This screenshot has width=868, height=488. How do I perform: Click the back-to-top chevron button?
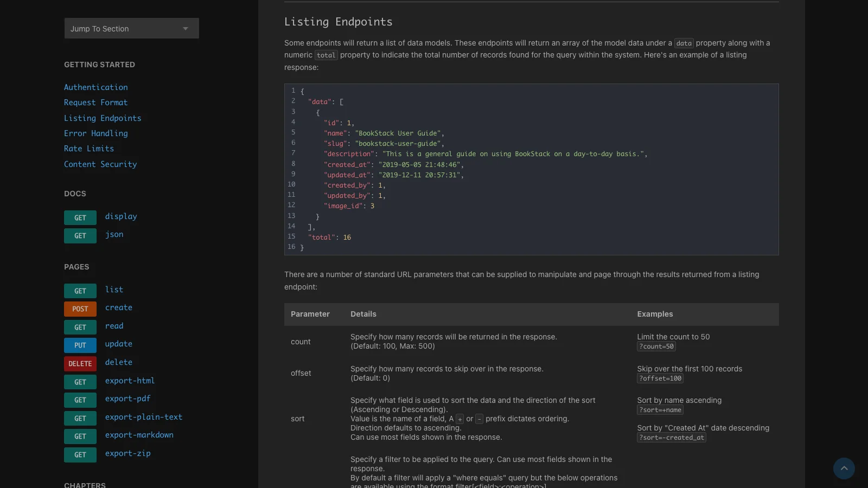pyautogui.click(x=844, y=468)
